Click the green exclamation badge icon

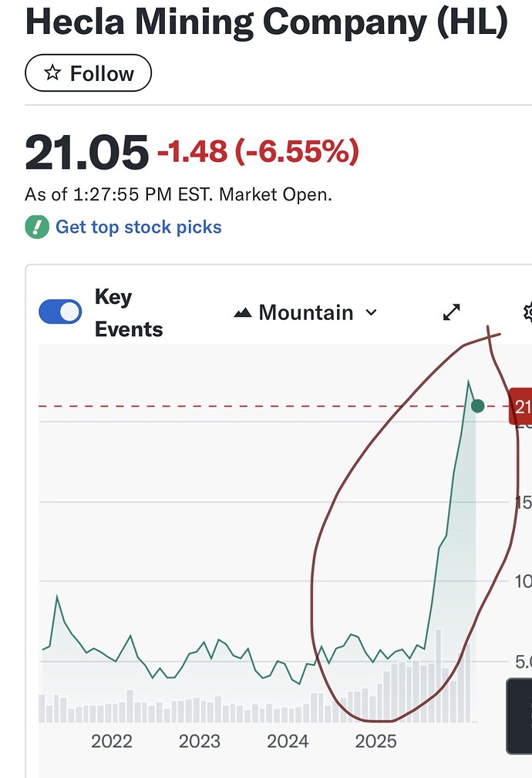coord(37,227)
